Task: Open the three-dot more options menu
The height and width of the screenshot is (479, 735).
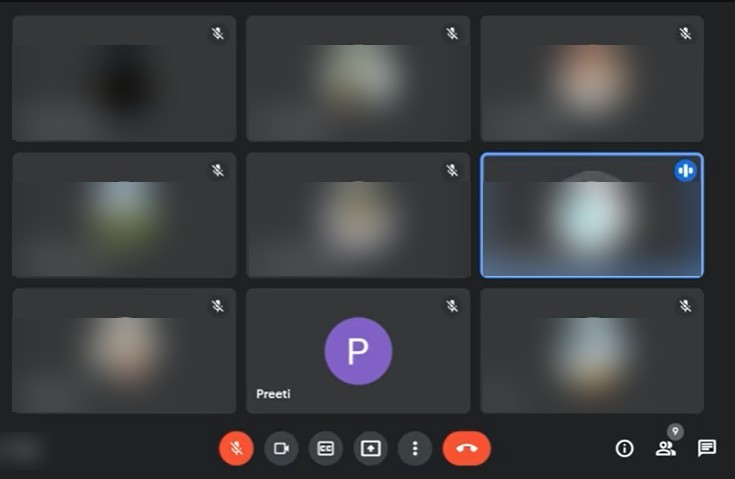Action: pos(415,449)
